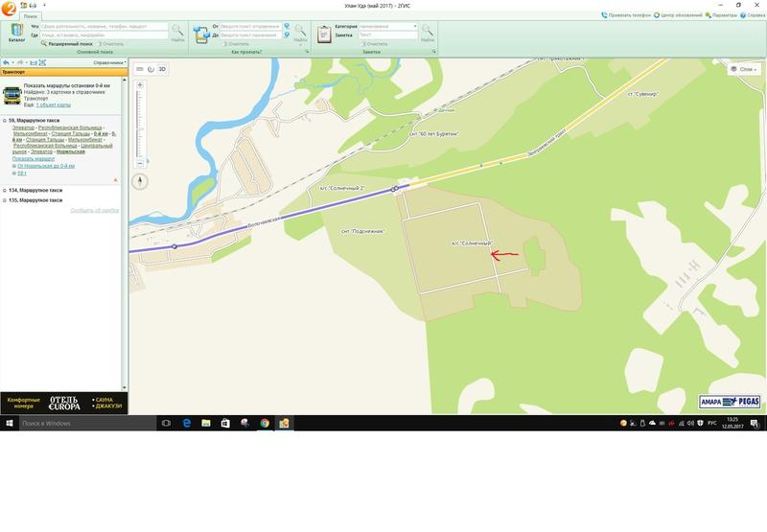Click the print icon in quick access toolbar

tap(33, 6)
